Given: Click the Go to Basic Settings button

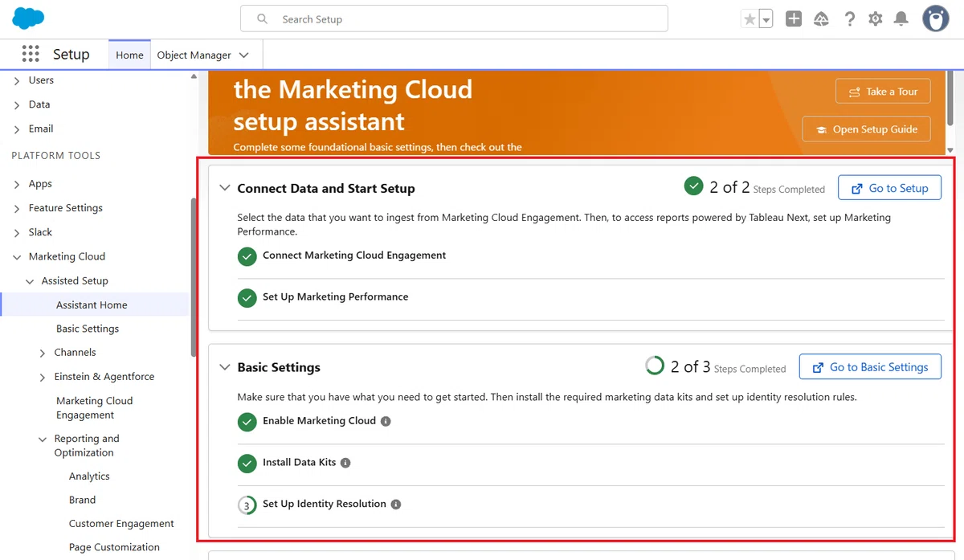Looking at the screenshot, I should point(870,367).
